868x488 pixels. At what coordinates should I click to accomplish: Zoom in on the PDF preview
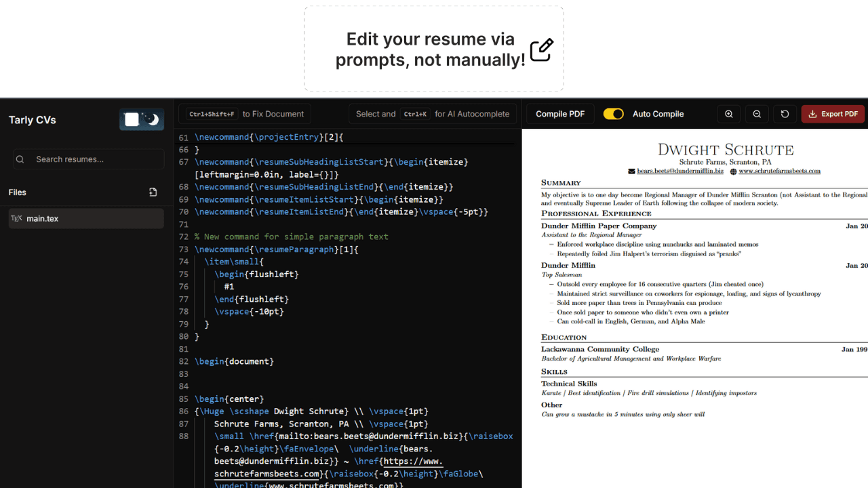tap(729, 114)
